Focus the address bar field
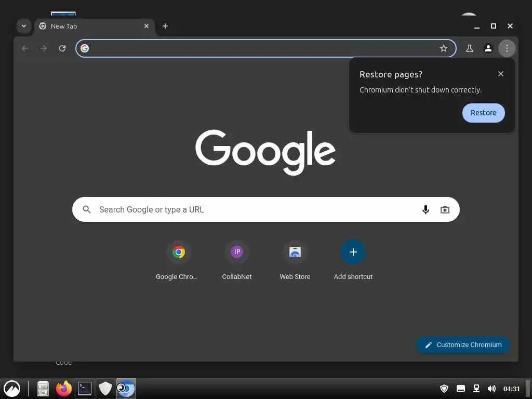Screen dimensions: 532x399 (265, 48)
